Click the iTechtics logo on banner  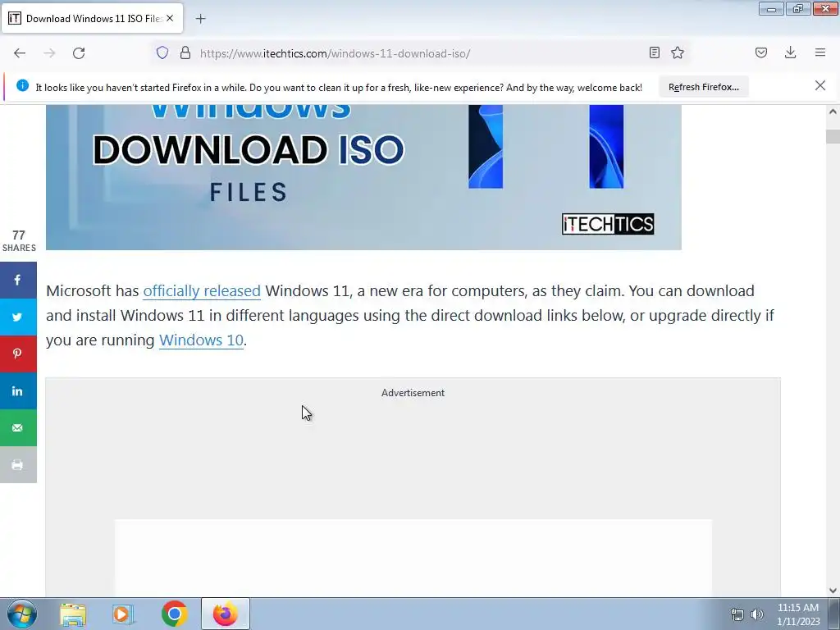[608, 224]
